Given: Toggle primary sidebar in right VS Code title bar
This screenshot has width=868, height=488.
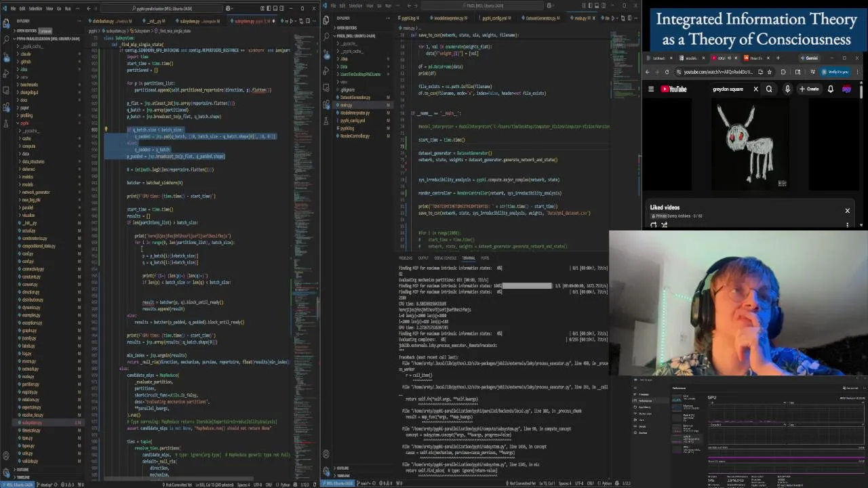Looking at the screenshot, I should click(x=590, y=5).
